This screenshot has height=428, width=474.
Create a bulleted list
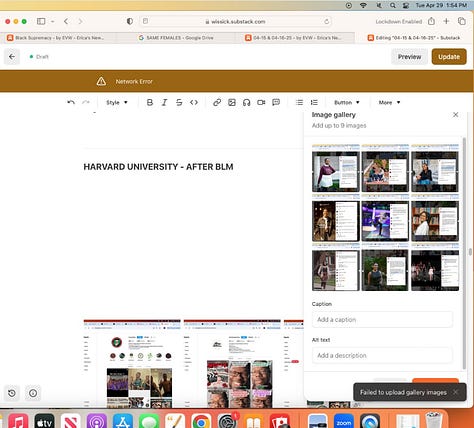tap(299, 102)
